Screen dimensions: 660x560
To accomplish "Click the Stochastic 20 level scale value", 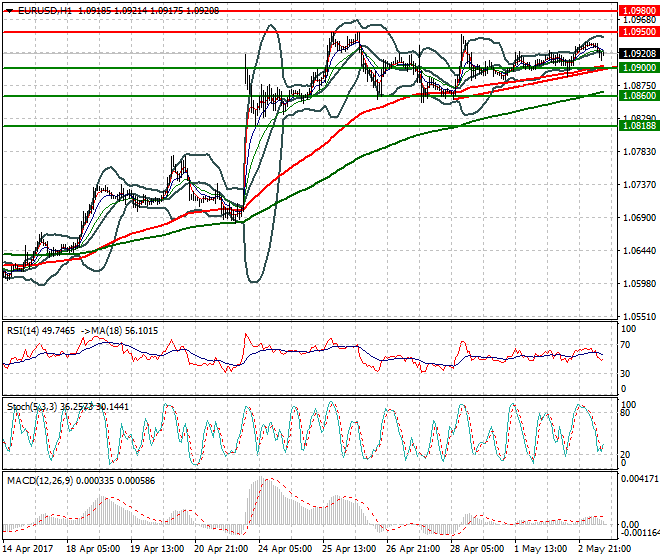I will click(625, 454).
